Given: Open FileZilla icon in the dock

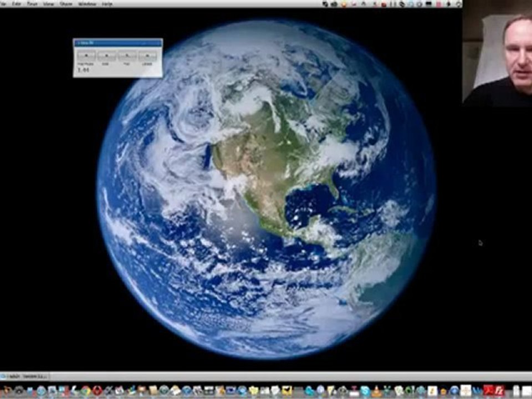Looking at the screenshot, I should click(x=499, y=391).
